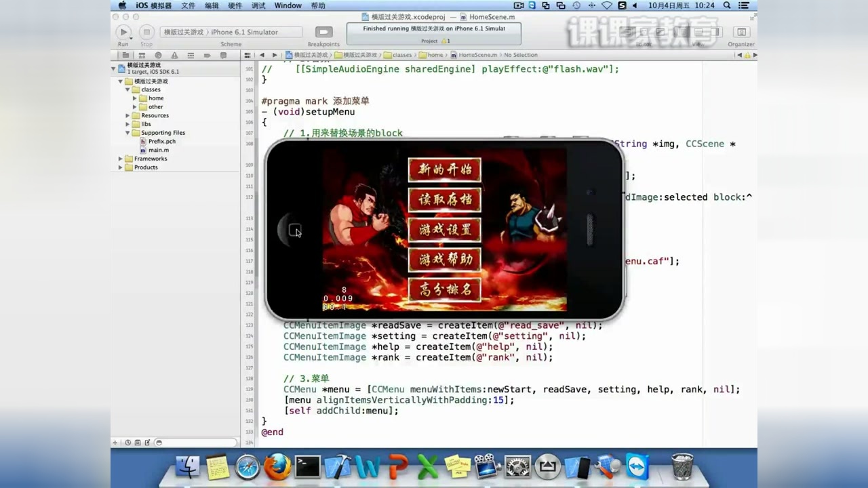Open the Organizer window button
868x488 pixels.
click(x=741, y=32)
